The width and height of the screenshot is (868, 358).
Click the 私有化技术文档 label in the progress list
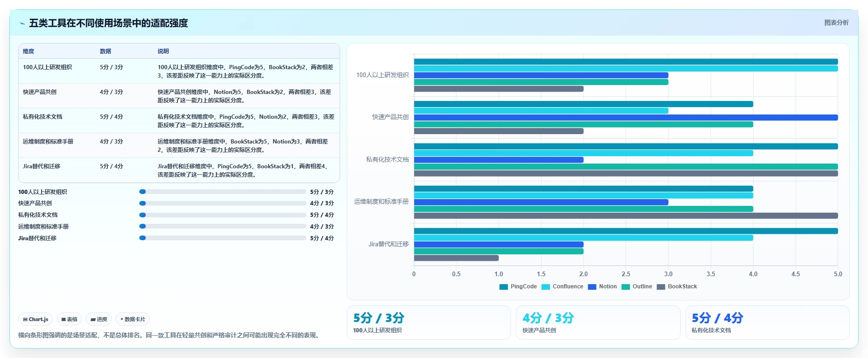click(x=38, y=215)
